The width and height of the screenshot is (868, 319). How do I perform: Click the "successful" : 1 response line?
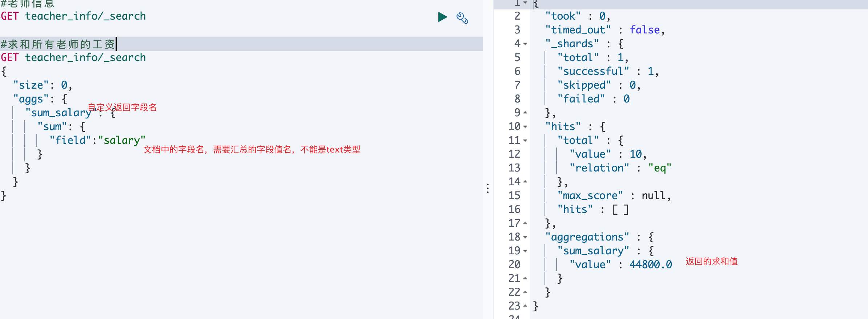[x=608, y=72]
